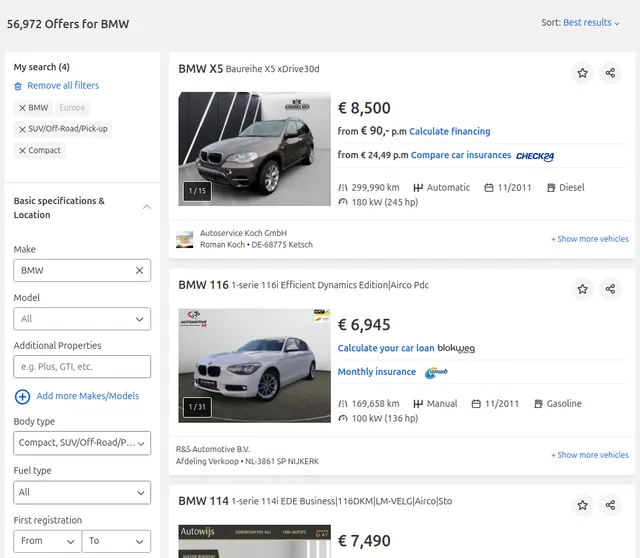640x558 pixels.
Task: Favorite the BMW X5 listing star icon
Action: (582, 73)
